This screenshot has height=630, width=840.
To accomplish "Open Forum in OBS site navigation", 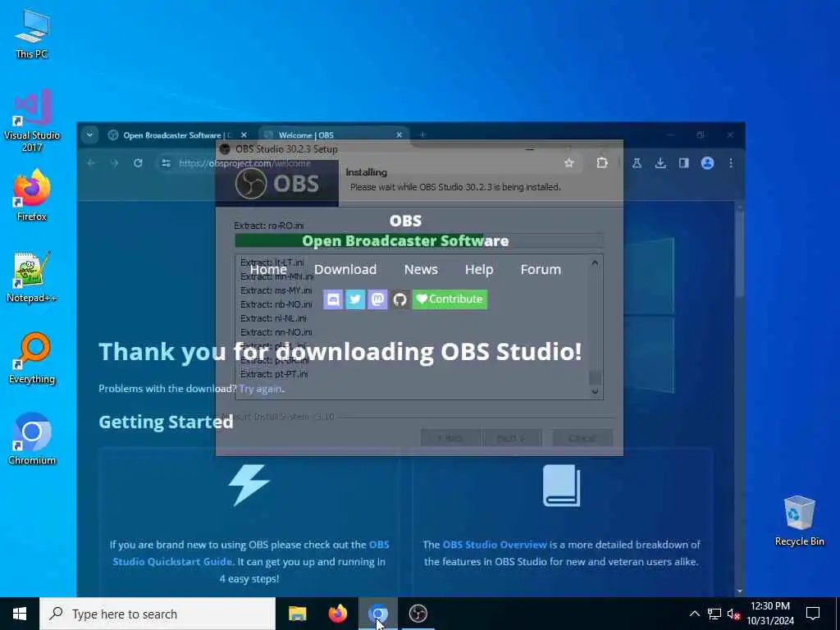I will point(541,269).
